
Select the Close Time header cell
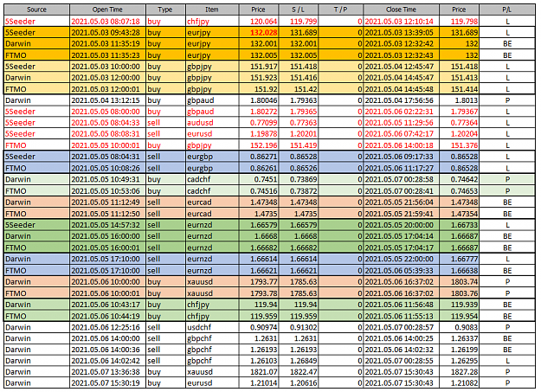(401, 10)
